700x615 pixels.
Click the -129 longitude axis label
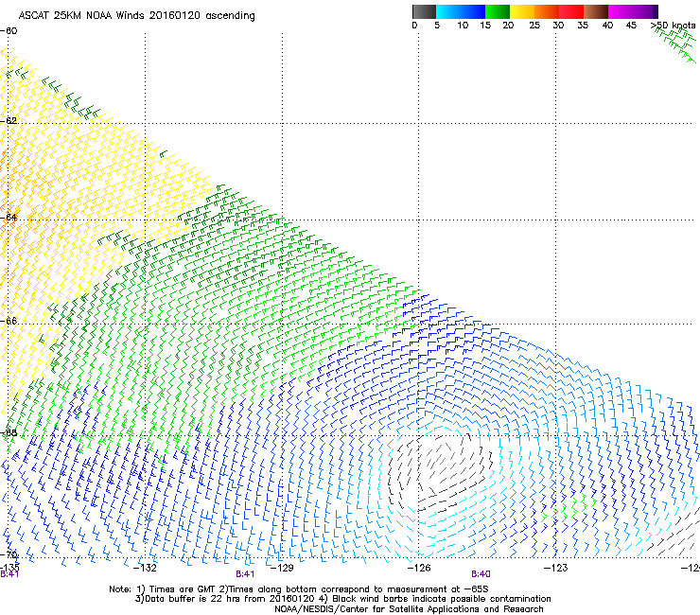[x=282, y=568]
